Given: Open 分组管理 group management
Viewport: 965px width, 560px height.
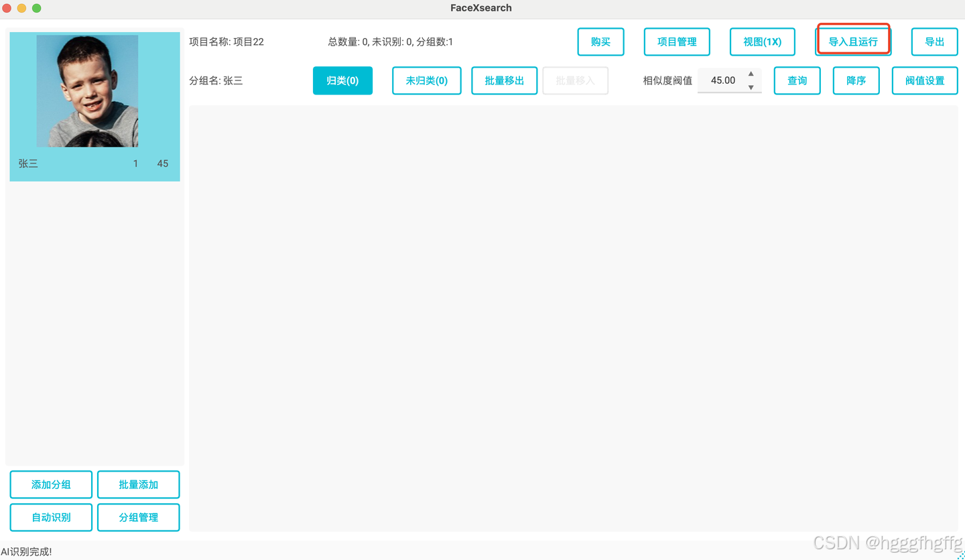Looking at the screenshot, I should coord(139,517).
